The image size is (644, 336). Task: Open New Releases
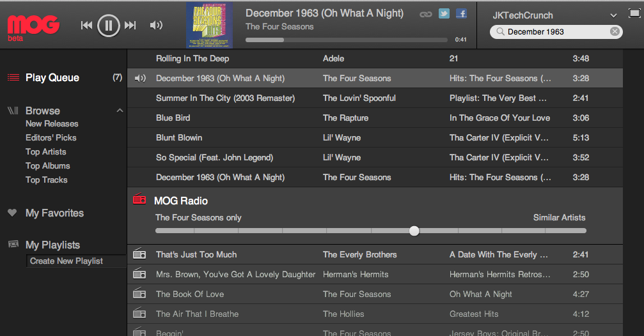[x=52, y=123]
